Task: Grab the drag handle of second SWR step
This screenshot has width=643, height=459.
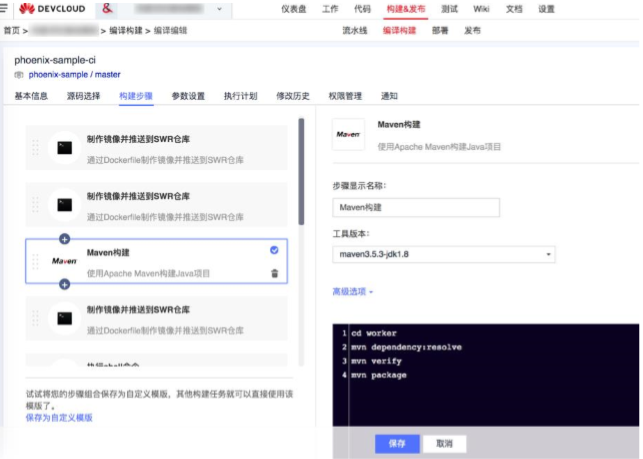Action: pyautogui.click(x=35, y=205)
